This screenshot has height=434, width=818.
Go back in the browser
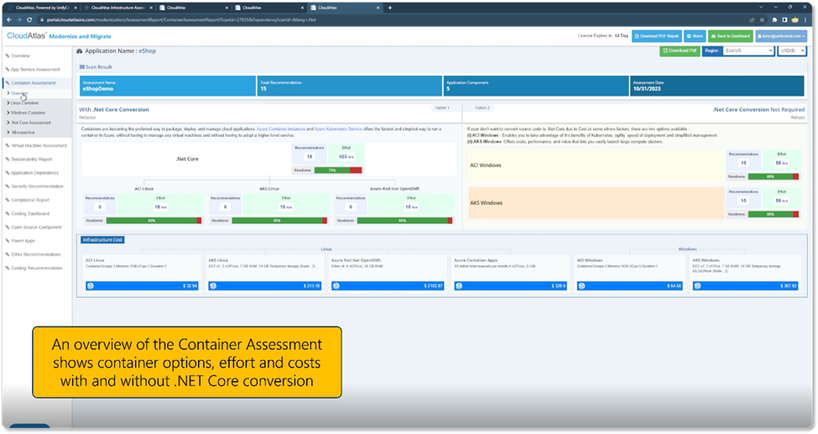coord(9,20)
